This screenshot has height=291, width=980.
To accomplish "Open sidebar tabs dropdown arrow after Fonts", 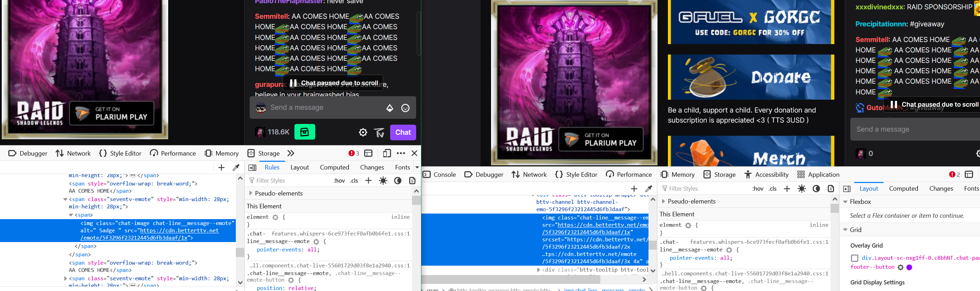I will coord(417,167).
